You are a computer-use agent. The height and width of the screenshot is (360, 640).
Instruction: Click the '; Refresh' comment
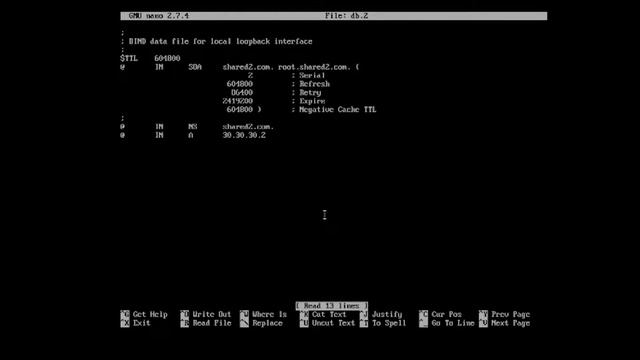click(x=310, y=84)
